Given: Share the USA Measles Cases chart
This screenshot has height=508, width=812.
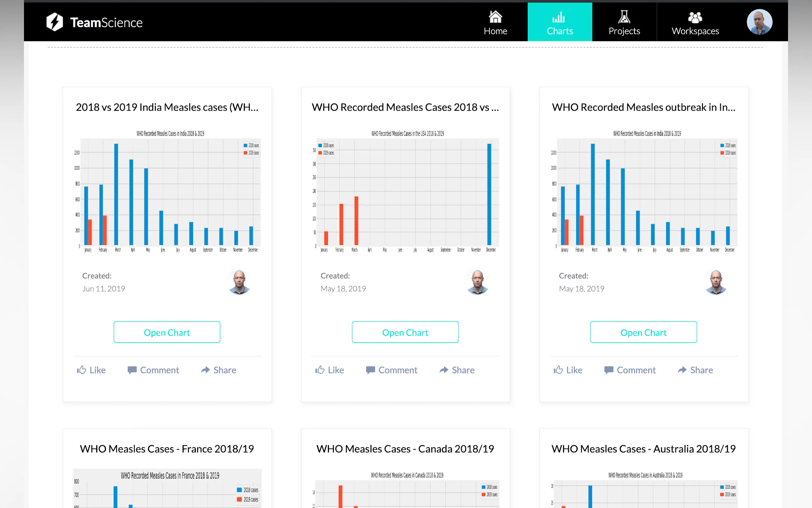Looking at the screenshot, I should (457, 370).
